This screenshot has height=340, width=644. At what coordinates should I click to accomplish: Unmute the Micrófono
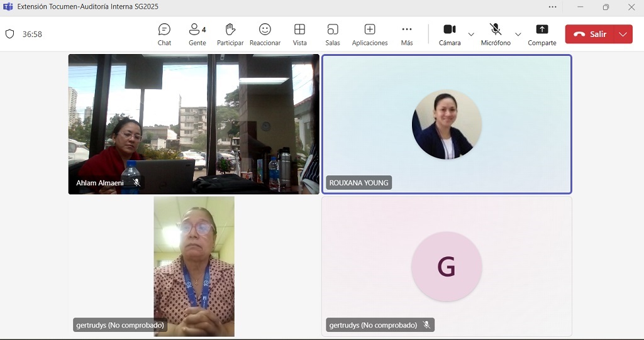pyautogui.click(x=496, y=34)
